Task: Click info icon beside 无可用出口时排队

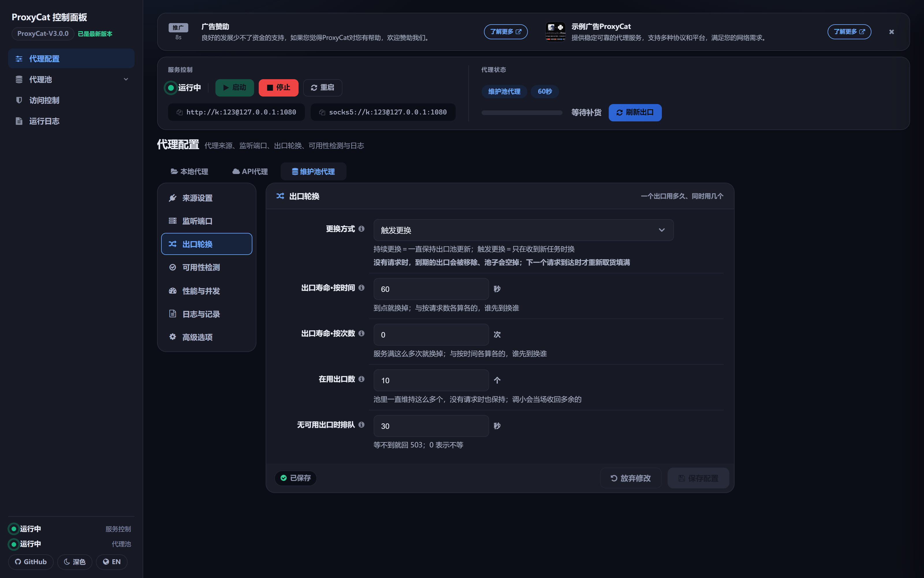Action: (361, 425)
